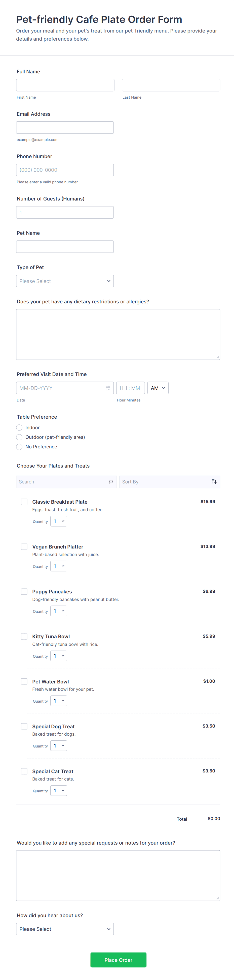Image resolution: width=234 pixels, height=980 pixels.
Task: Check the Pet Water Bowl checkbox
Action: [24, 681]
